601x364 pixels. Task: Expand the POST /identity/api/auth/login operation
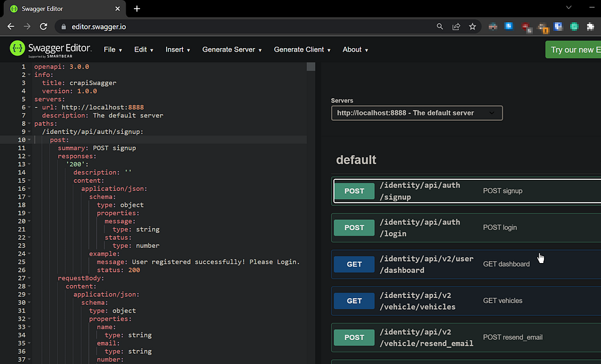(x=466, y=227)
